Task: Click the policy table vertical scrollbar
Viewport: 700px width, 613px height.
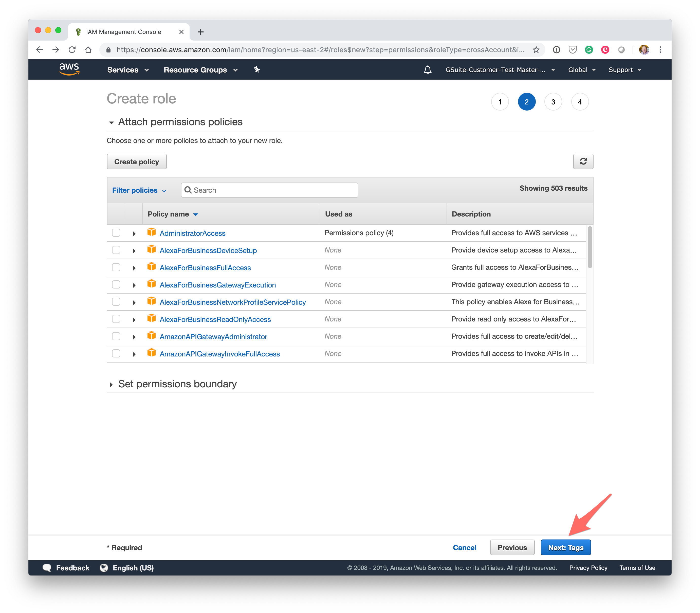Action: (590, 247)
